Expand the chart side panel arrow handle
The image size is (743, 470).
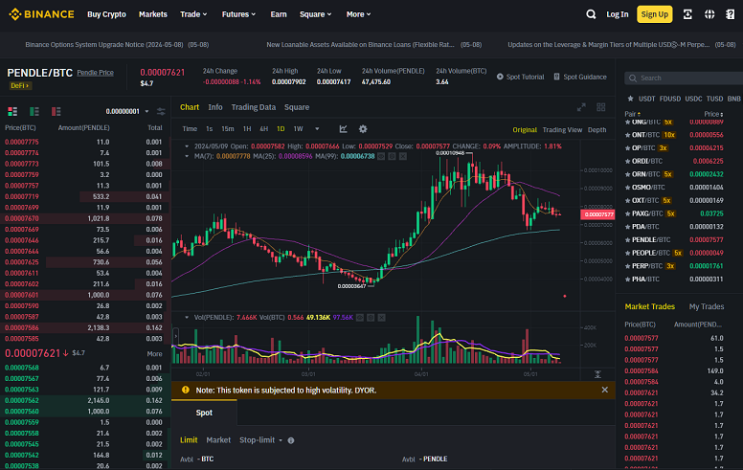(x=175, y=336)
